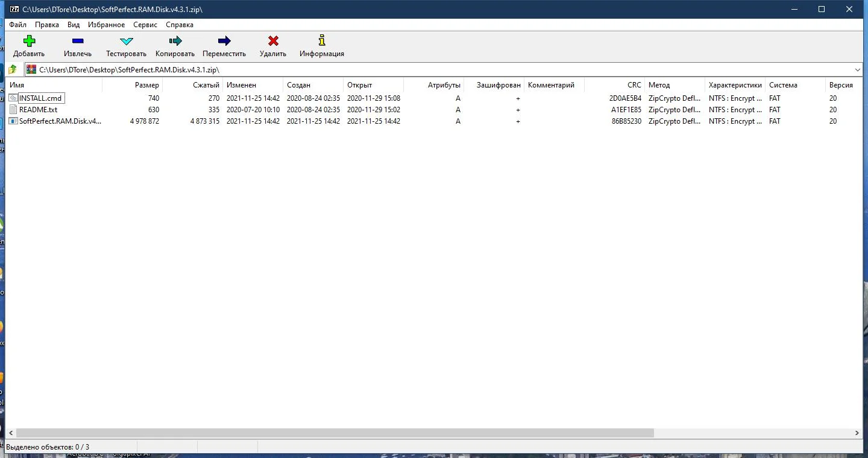The image size is (868, 458).
Task: Sort by the Комментарий column header
Action: (x=554, y=85)
